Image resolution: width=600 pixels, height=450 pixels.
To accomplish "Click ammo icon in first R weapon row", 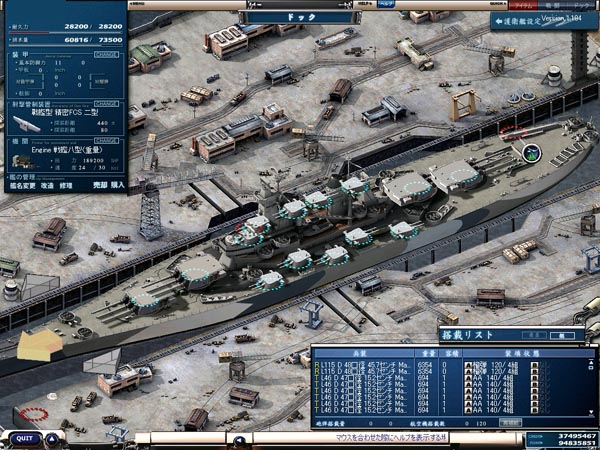I will point(469,362).
